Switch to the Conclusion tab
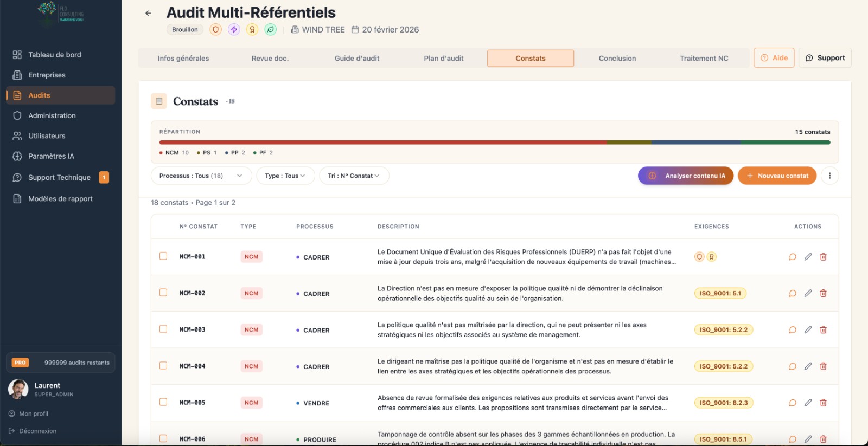Screen dimensions: 868x446 (617, 59)
